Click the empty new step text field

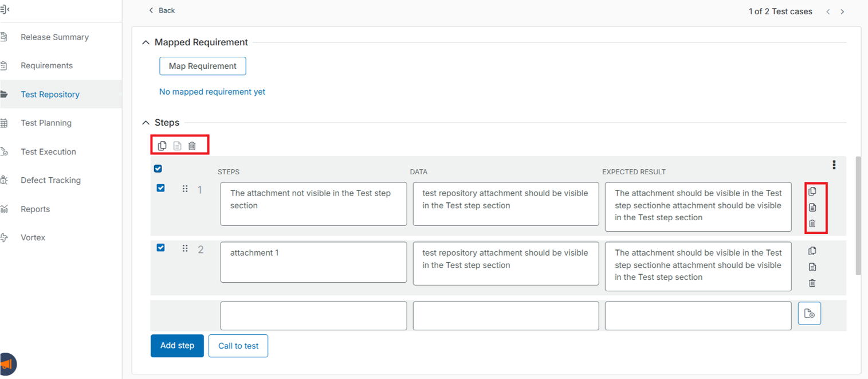tap(313, 316)
